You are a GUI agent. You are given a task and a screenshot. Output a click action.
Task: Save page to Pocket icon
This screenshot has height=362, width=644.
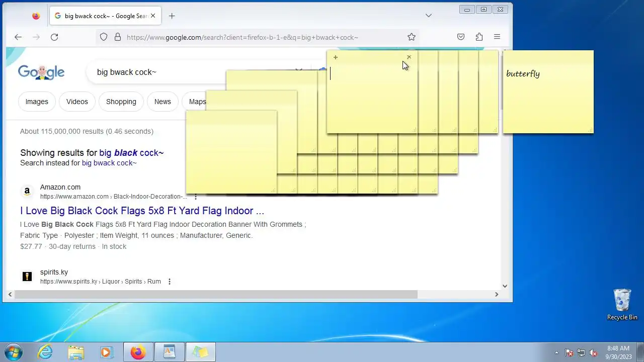pyautogui.click(x=461, y=37)
